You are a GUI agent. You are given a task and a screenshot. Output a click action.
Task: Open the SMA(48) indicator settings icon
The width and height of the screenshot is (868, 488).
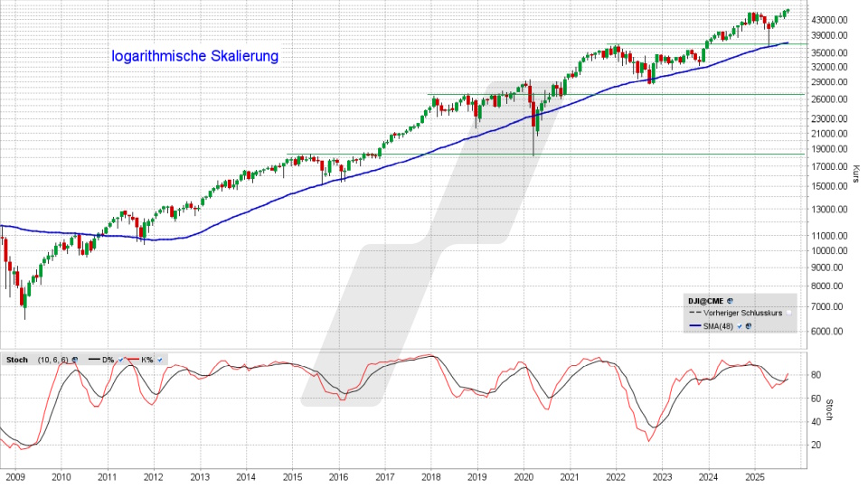click(749, 326)
